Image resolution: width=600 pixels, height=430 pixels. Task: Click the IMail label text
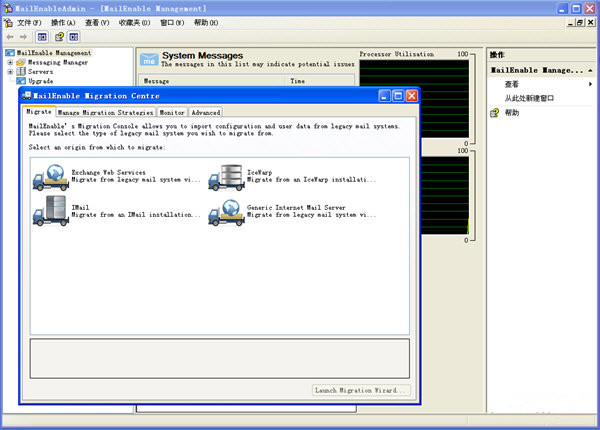tap(80, 208)
